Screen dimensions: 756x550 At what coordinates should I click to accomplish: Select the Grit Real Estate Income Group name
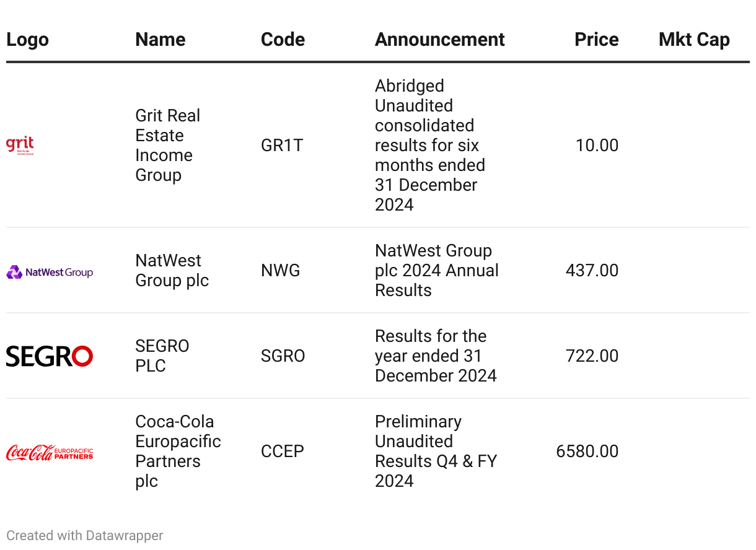167,146
